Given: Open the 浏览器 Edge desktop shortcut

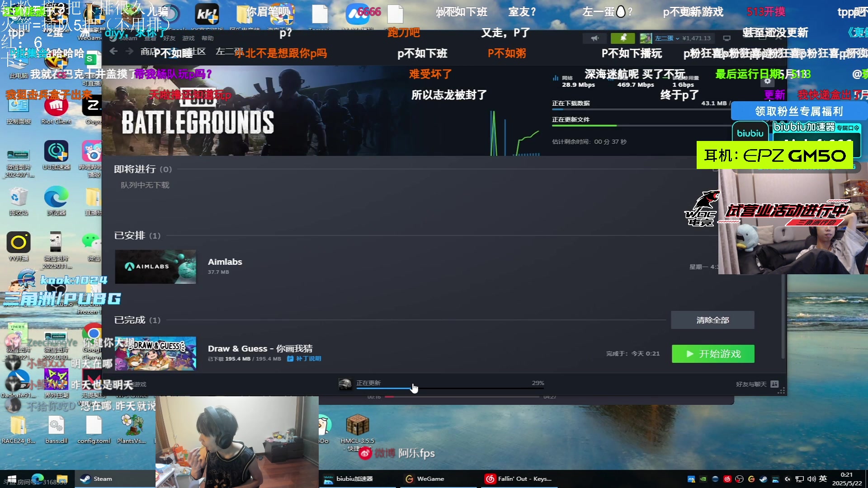Looking at the screenshot, I should [56, 201].
